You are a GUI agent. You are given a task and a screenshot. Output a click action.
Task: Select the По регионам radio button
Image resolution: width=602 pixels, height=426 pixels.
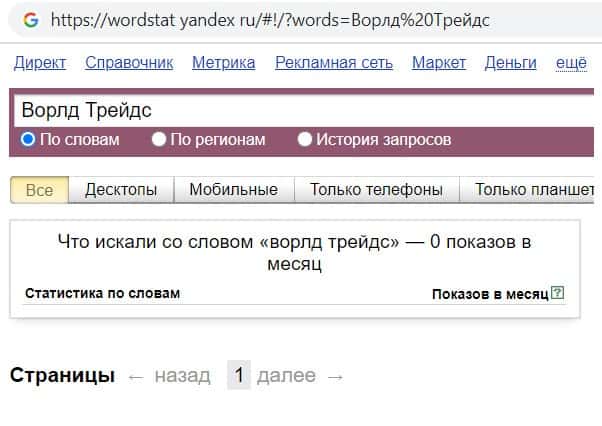159,139
